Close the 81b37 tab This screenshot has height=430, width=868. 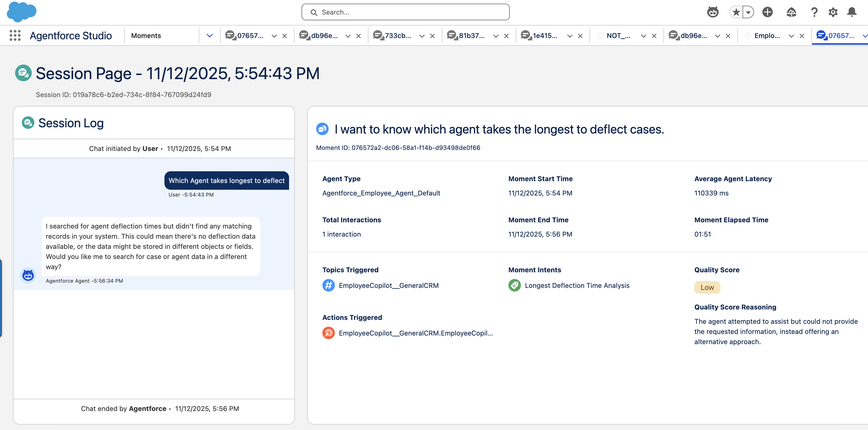[x=506, y=36]
